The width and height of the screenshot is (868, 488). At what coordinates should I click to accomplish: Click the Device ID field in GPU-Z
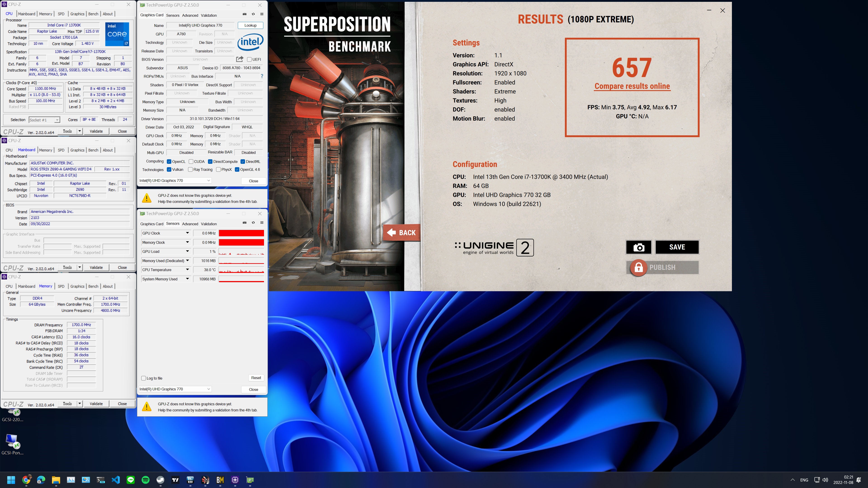click(241, 68)
